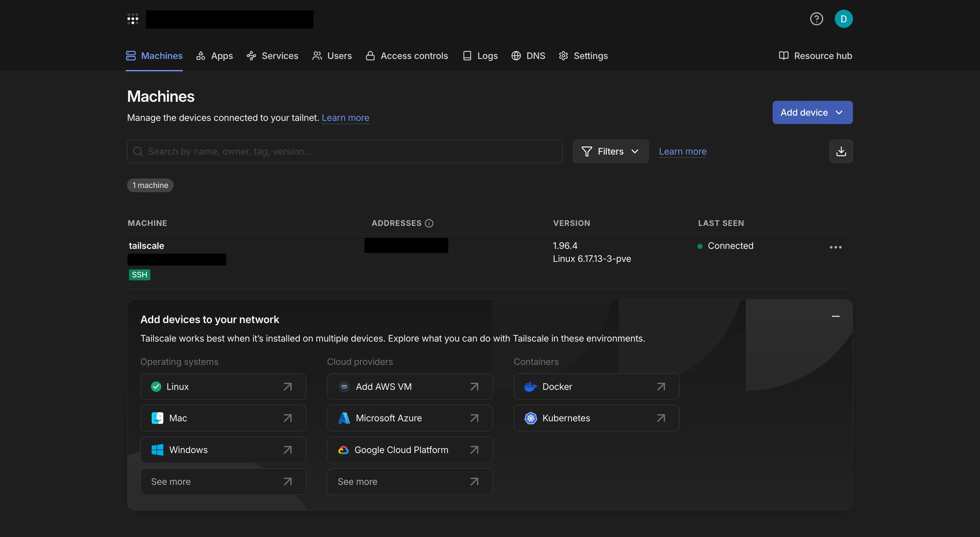Open the Add AWS VM card

pos(410,387)
